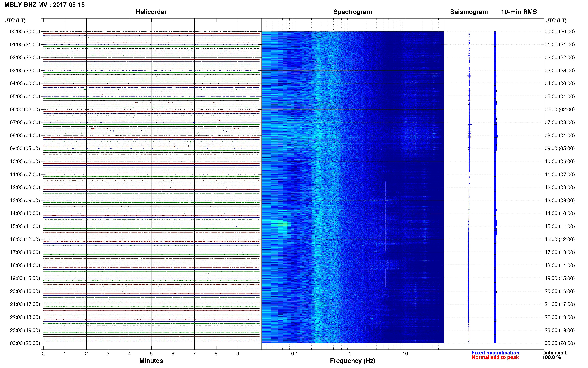
Task: Click left axis label 03:00 (23:00)
Action: 25,70
